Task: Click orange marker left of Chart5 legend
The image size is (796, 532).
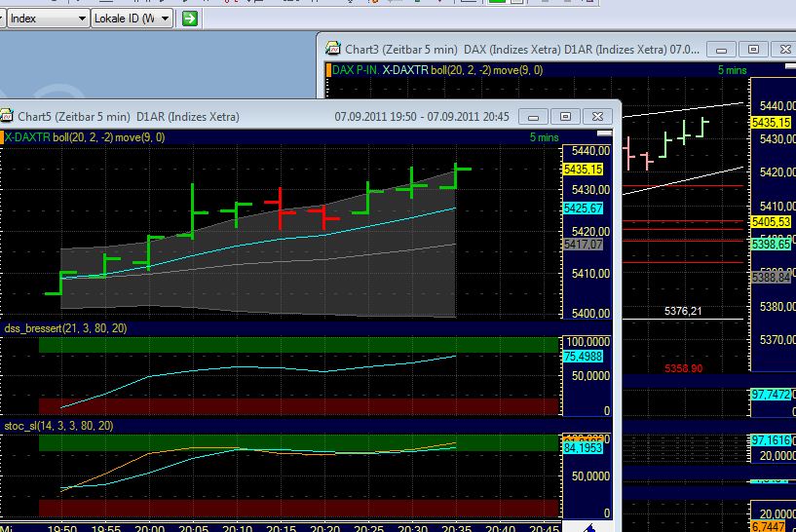Action: click(x=2, y=137)
